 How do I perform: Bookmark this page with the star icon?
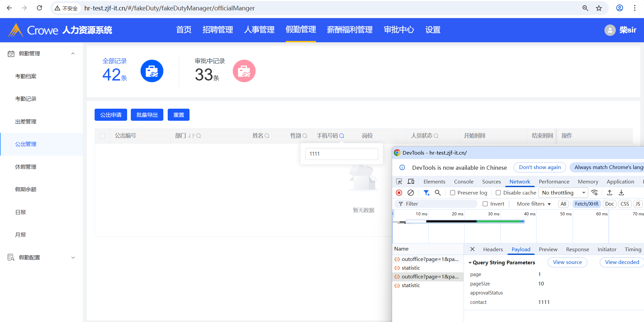[599, 8]
